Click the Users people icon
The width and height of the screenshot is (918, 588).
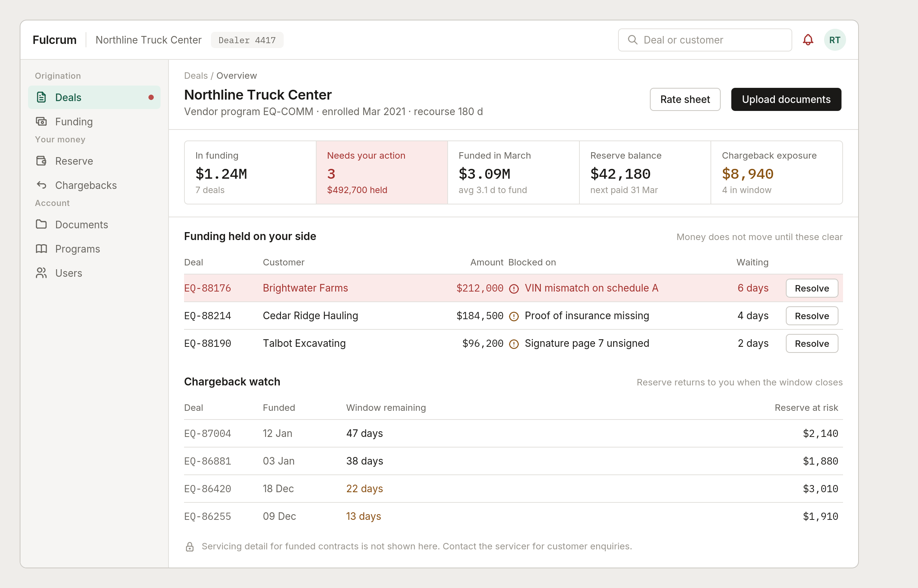41,273
